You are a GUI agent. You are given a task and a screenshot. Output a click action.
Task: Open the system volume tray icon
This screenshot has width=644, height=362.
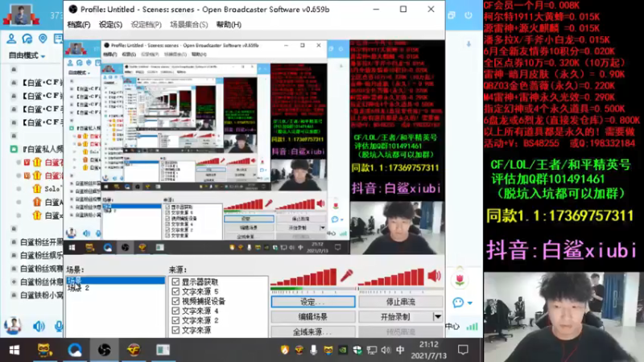386,350
